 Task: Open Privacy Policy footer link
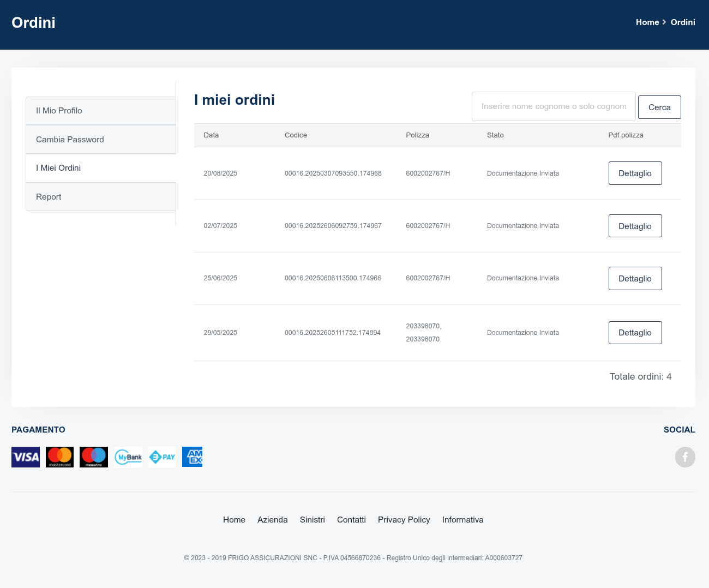[x=404, y=520]
